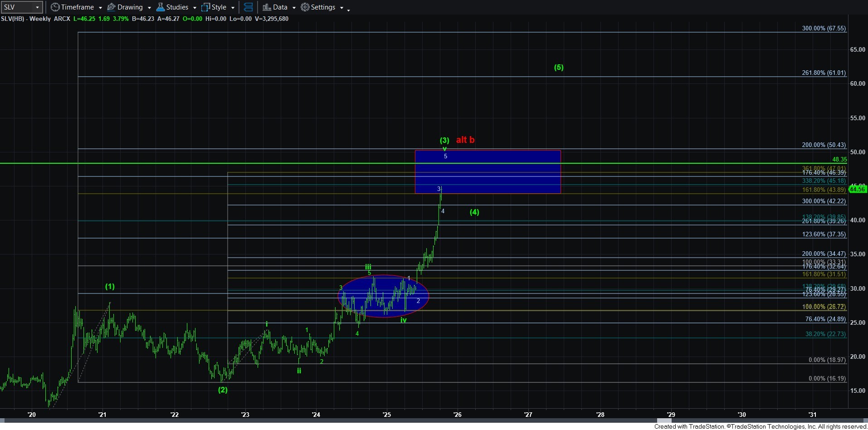Viewport: 868px width, 430px height.
Task: Click the Style overlapping squares icon
Action: [205, 7]
